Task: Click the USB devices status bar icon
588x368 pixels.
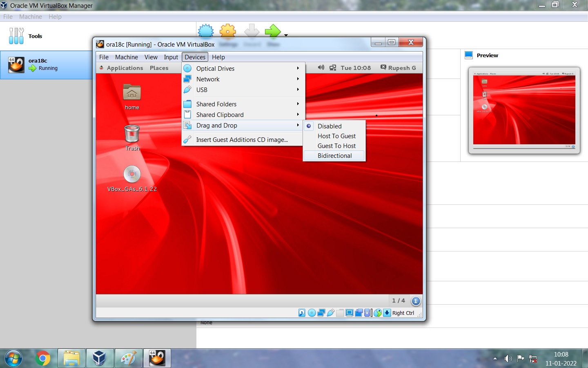Action: pos(331,313)
